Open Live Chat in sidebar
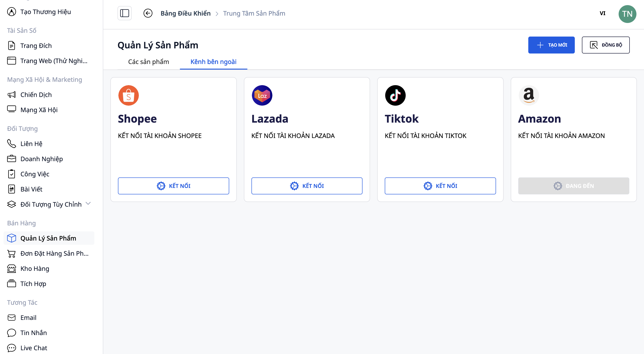Screen dimensions: 644x354 click(34, 348)
